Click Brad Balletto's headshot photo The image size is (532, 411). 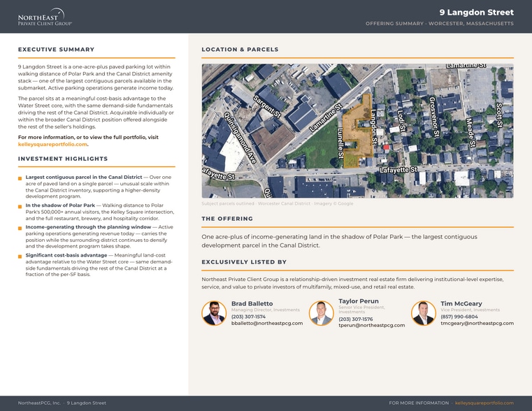click(x=214, y=313)
